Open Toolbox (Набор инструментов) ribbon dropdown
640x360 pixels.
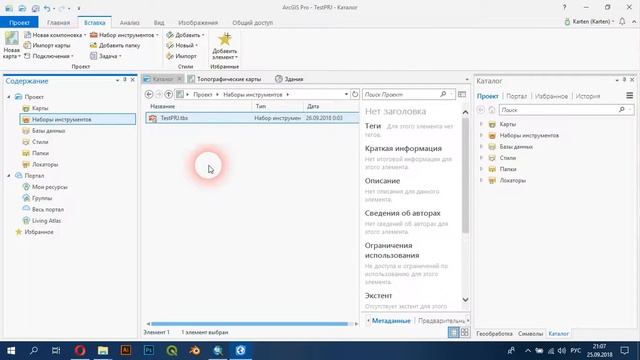[x=124, y=35]
